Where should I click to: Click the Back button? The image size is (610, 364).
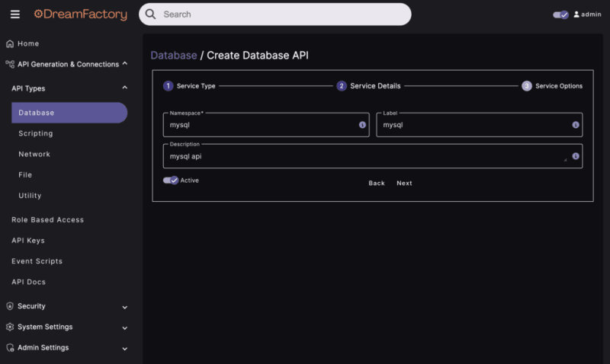pyautogui.click(x=377, y=183)
